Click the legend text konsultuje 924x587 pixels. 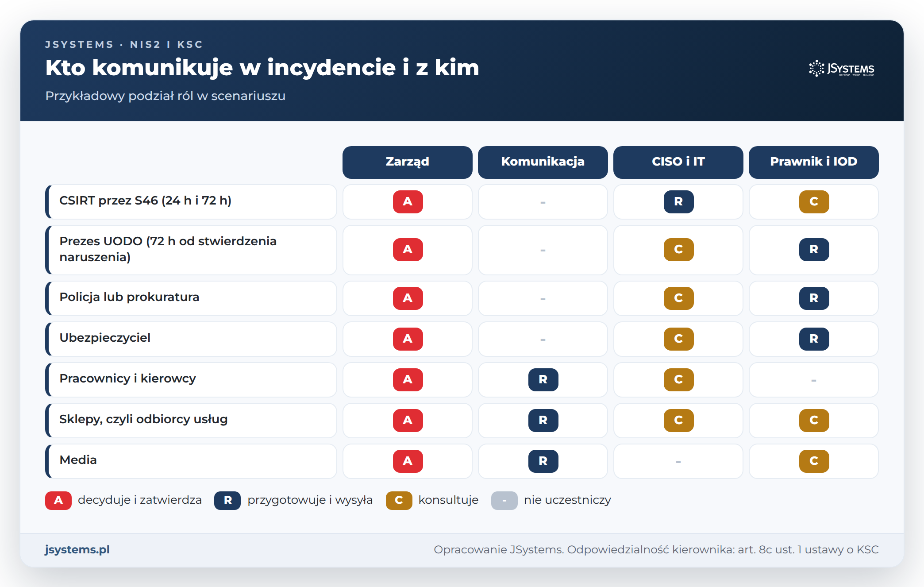(x=448, y=500)
